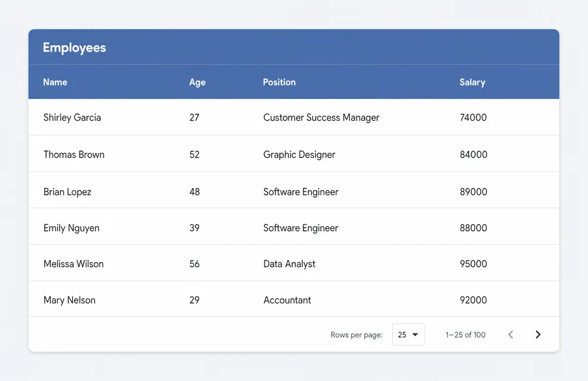The width and height of the screenshot is (588, 381).
Task: Select the Mary Nelson row
Action: pos(294,300)
